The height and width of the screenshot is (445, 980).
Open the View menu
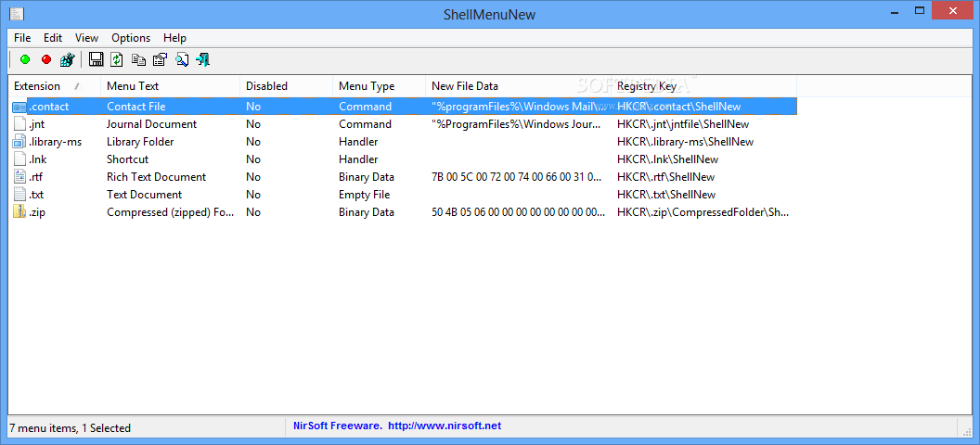(87, 37)
